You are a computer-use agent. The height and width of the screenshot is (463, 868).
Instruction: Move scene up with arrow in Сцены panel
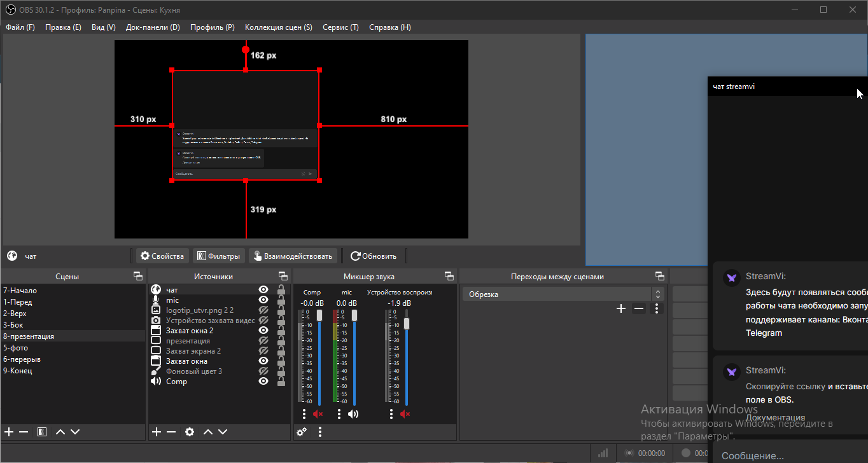click(x=60, y=432)
